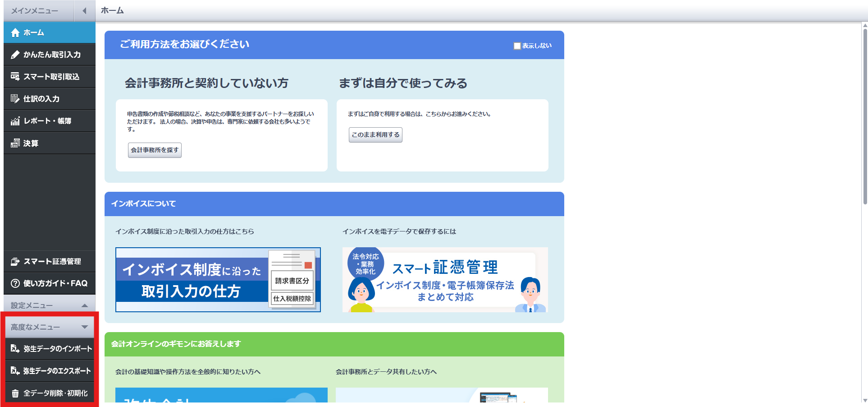
Task: Click the Home house icon in sidebar
Action: point(15,32)
